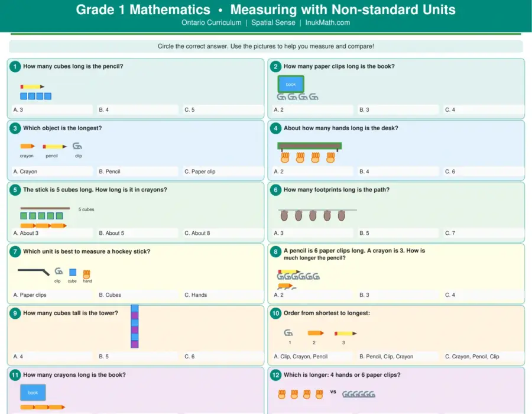Click the hockey stick picture in question 7
Screen dimensions: 532x414
click(34, 271)
